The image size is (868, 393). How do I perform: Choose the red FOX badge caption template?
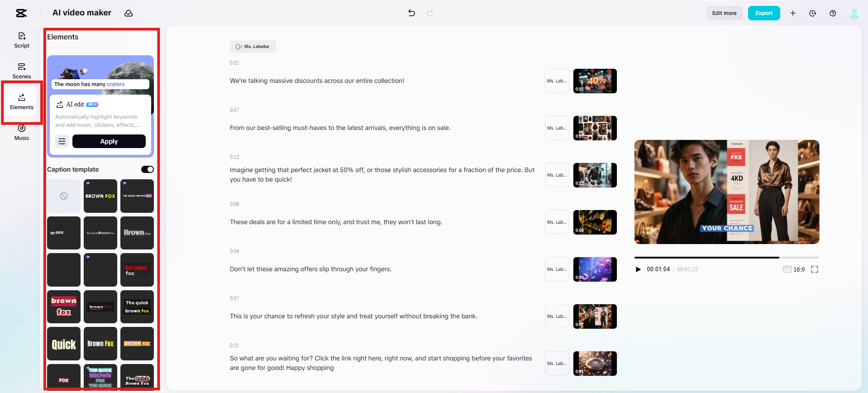click(64, 377)
